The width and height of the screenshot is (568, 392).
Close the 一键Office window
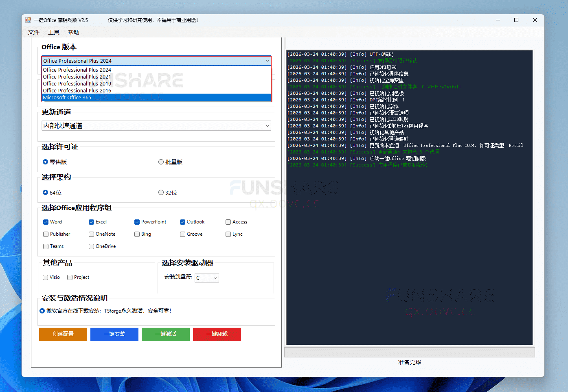click(x=535, y=20)
